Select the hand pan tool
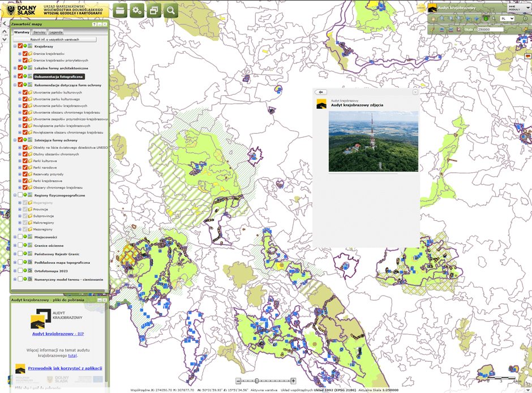The image size is (532, 393). pos(433,19)
